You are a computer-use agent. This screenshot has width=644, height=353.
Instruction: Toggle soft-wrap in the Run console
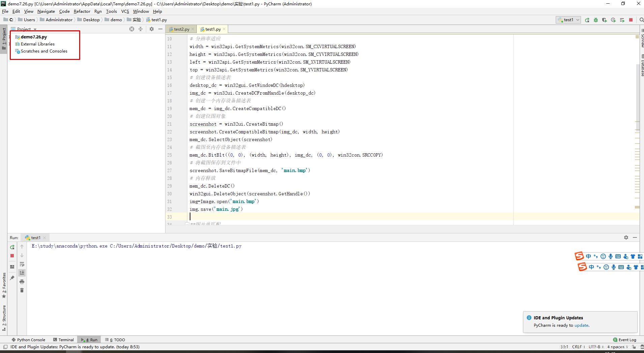coord(22,264)
